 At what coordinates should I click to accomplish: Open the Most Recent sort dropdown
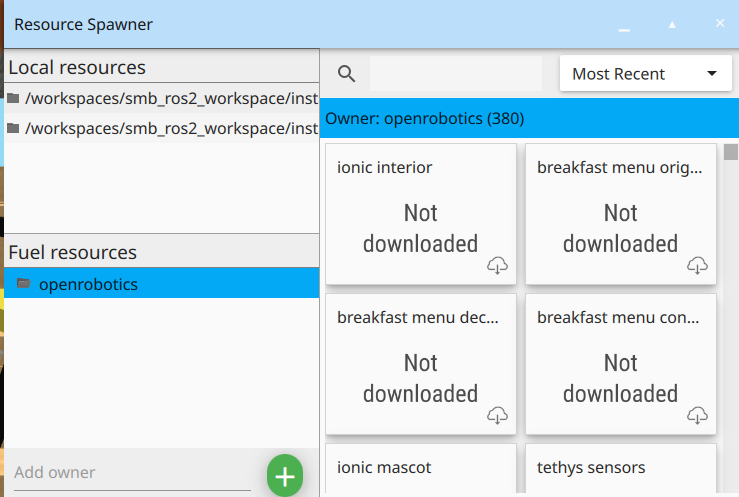point(645,73)
